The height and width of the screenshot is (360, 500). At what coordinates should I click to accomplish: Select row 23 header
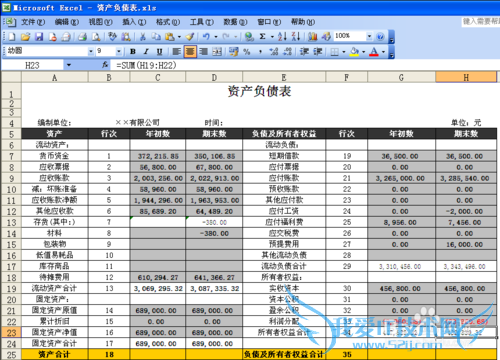click(x=11, y=332)
